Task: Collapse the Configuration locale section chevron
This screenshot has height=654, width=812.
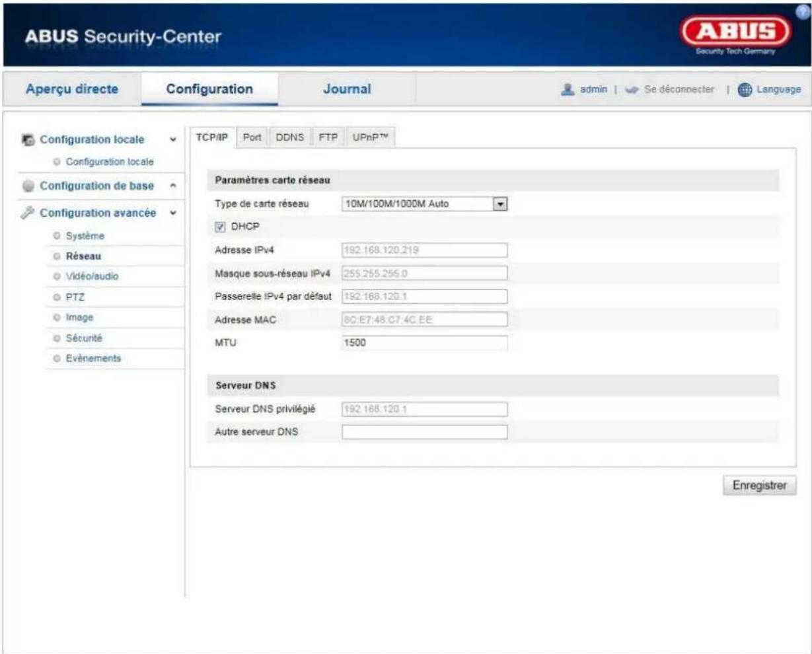Action: 173,140
